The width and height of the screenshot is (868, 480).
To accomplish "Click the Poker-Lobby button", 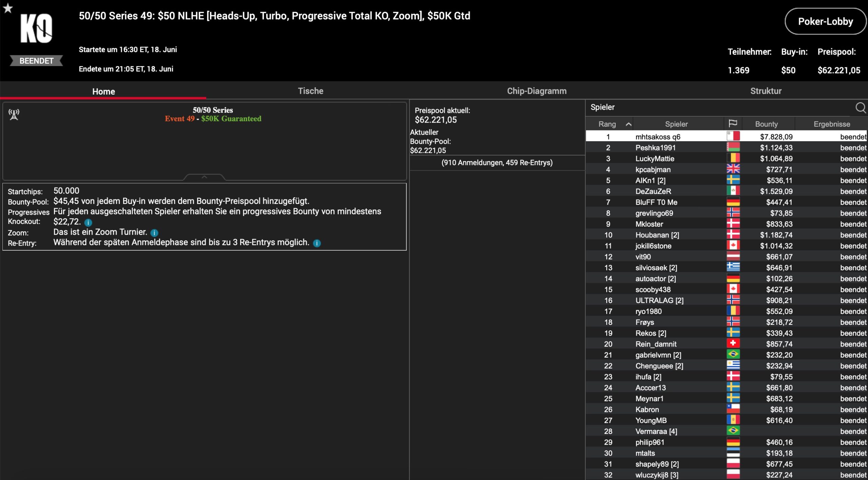I will point(825,21).
